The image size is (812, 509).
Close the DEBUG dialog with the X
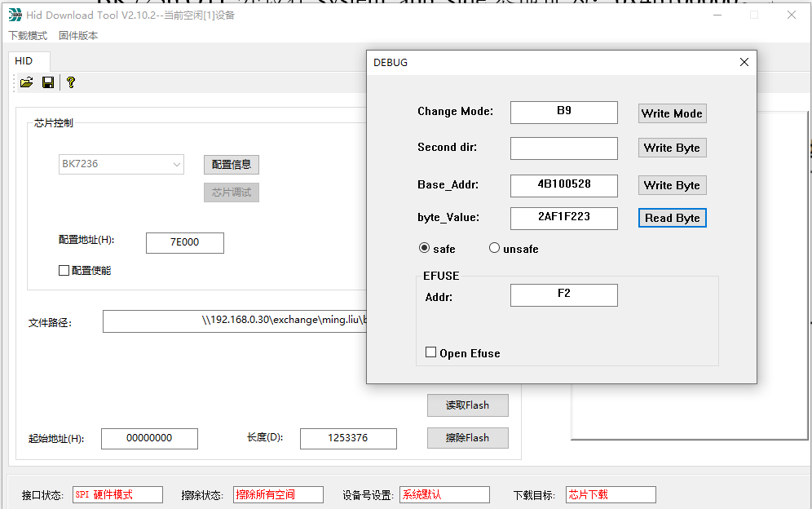pyautogui.click(x=744, y=63)
